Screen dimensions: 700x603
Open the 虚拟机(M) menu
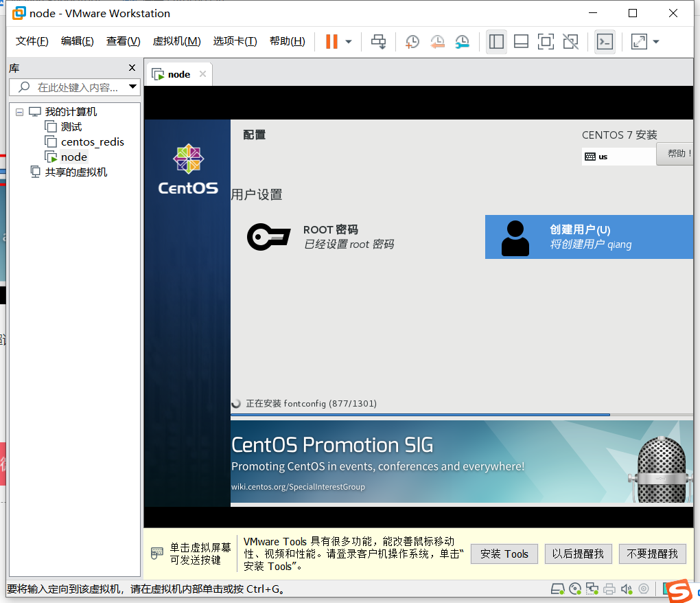(x=177, y=41)
